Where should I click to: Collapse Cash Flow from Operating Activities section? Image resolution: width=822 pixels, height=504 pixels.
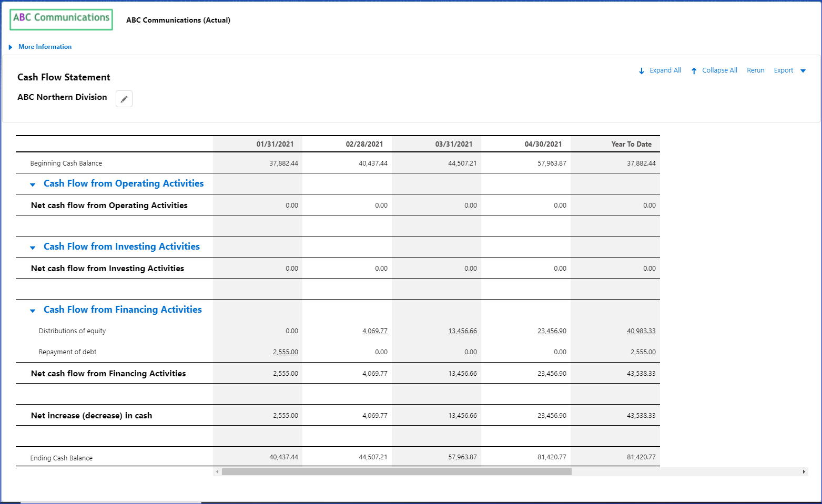click(33, 184)
